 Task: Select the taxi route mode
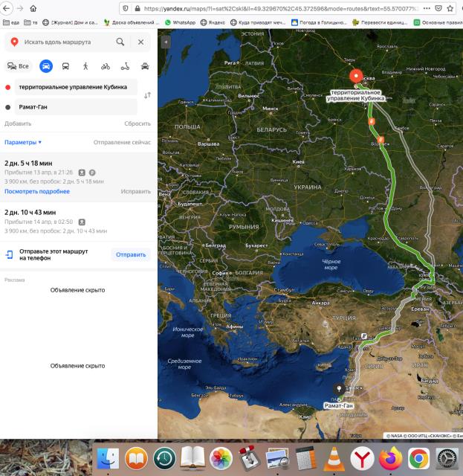(144, 66)
